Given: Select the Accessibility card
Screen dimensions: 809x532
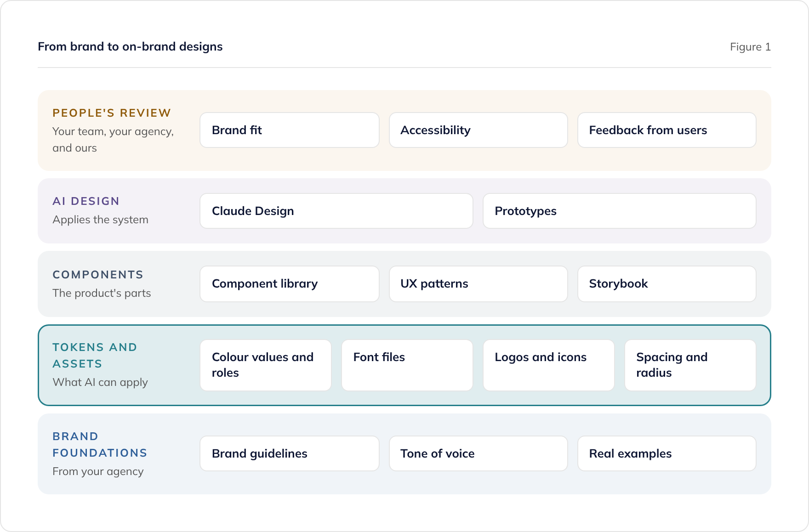Looking at the screenshot, I should click(478, 130).
